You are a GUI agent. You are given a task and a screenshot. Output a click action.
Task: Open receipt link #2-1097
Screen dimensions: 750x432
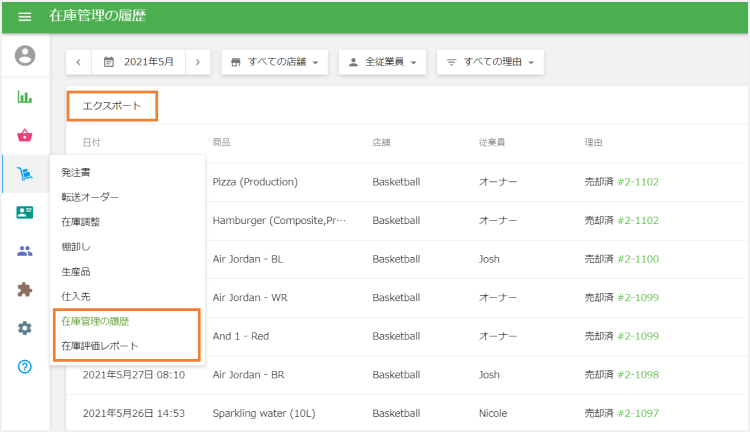[638, 413]
